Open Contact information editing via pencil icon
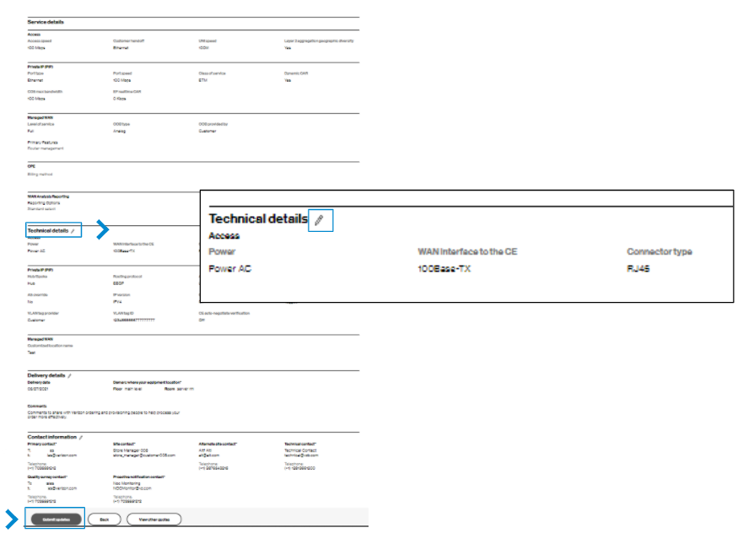Viewport: 743px width, 560px height. click(81, 437)
